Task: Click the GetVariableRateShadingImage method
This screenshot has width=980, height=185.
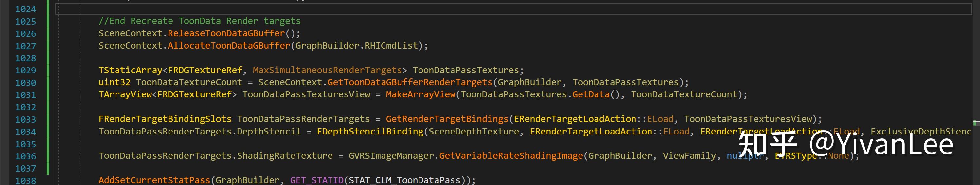Action: [x=510, y=156]
